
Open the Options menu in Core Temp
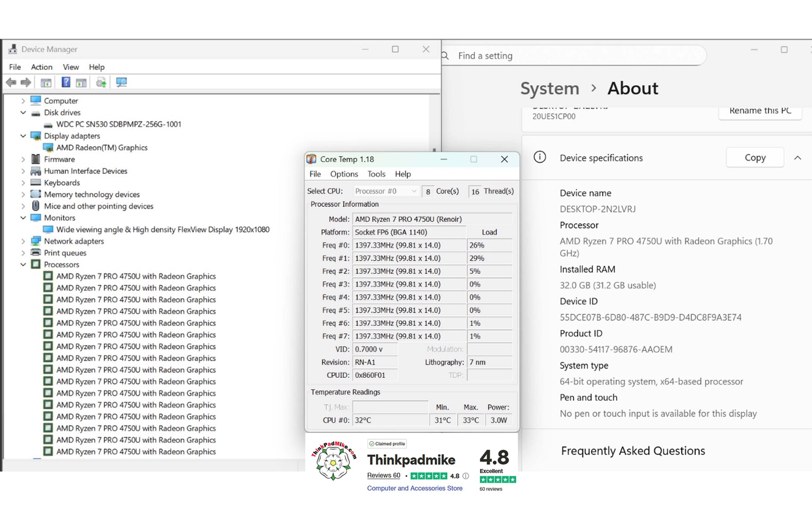344,174
